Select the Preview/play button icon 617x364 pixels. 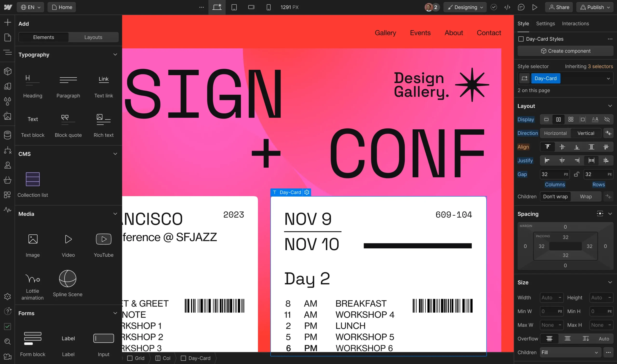535,7
